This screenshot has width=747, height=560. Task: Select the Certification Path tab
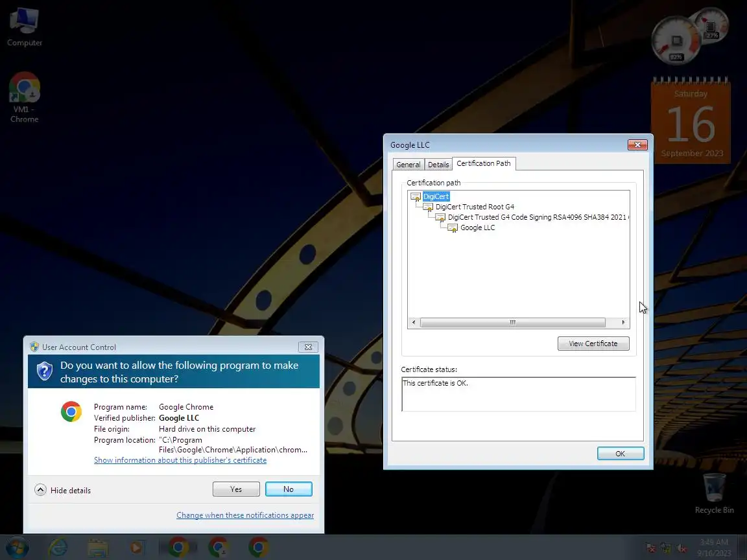pos(484,163)
